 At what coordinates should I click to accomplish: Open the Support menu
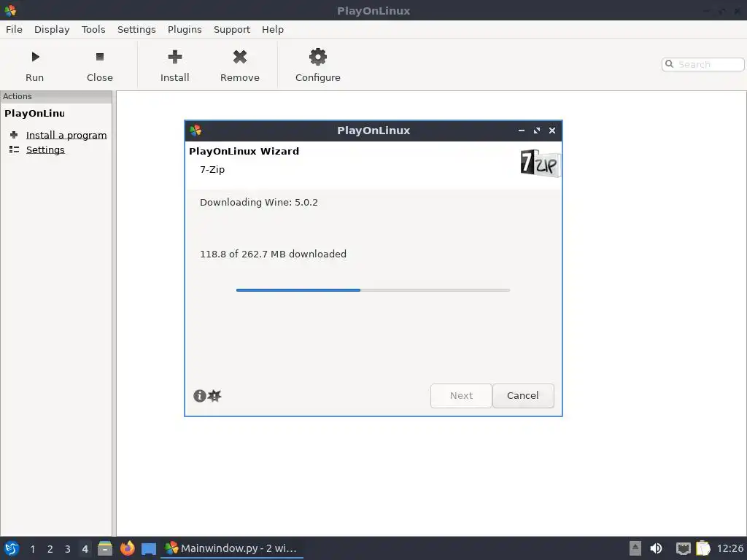pos(231,29)
